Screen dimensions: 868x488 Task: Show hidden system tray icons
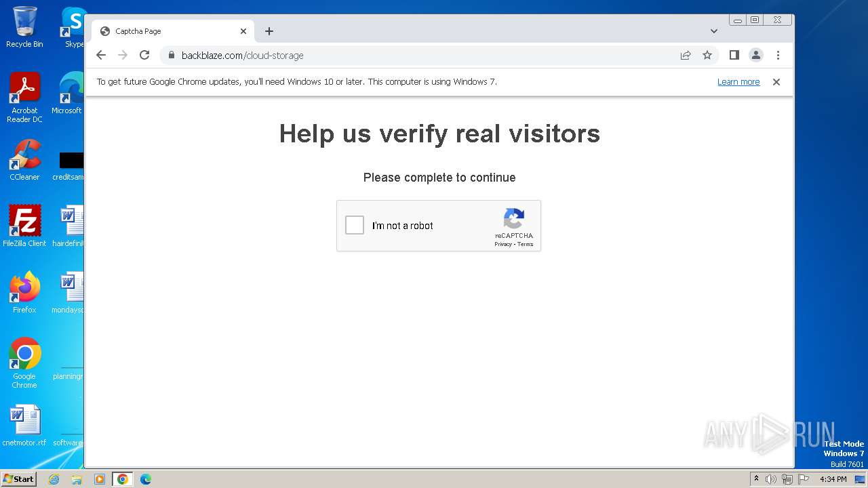pyautogui.click(x=756, y=479)
